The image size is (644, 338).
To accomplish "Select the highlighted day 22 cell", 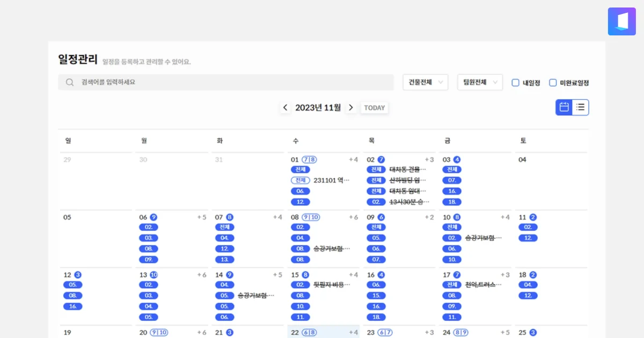I will (x=324, y=332).
